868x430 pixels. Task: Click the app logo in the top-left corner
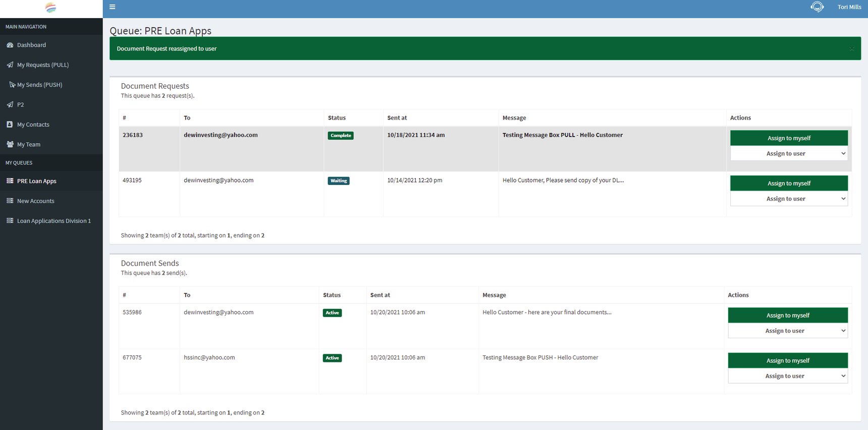(50, 8)
